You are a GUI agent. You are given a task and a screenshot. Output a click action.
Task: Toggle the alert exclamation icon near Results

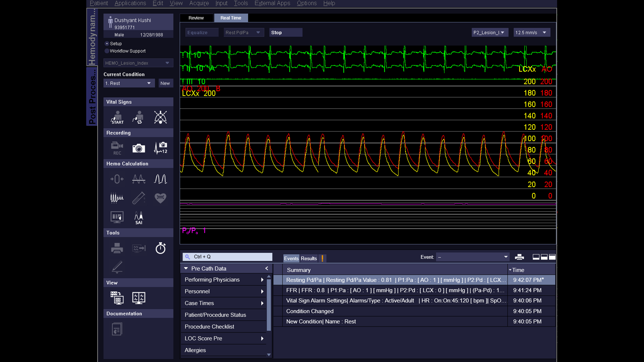pyautogui.click(x=322, y=258)
